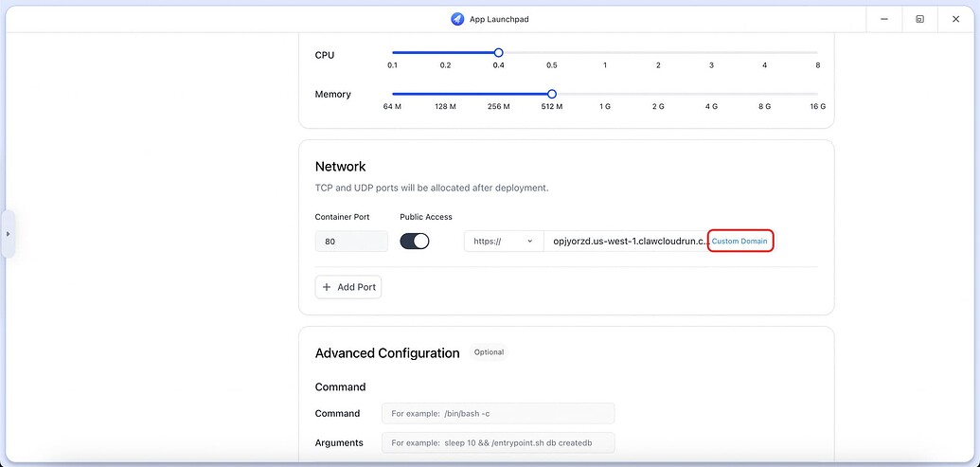Expand the left side panel arrow
The height and width of the screenshot is (467, 980).
point(9,234)
